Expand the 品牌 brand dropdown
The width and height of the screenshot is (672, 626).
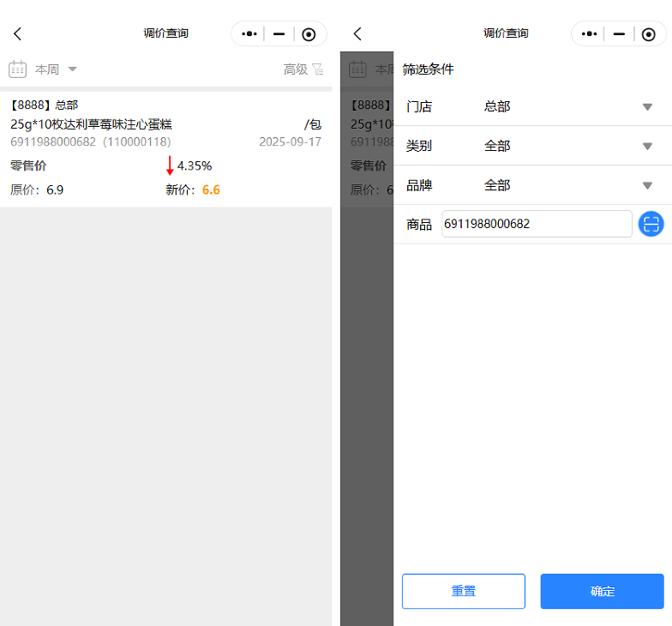coord(647,186)
